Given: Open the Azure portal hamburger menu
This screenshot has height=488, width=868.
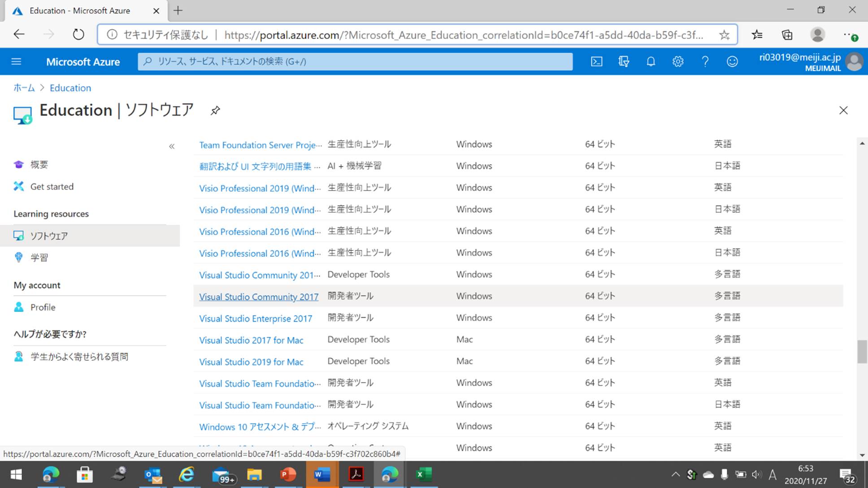Looking at the screenshot, I should tap(16, 61).
